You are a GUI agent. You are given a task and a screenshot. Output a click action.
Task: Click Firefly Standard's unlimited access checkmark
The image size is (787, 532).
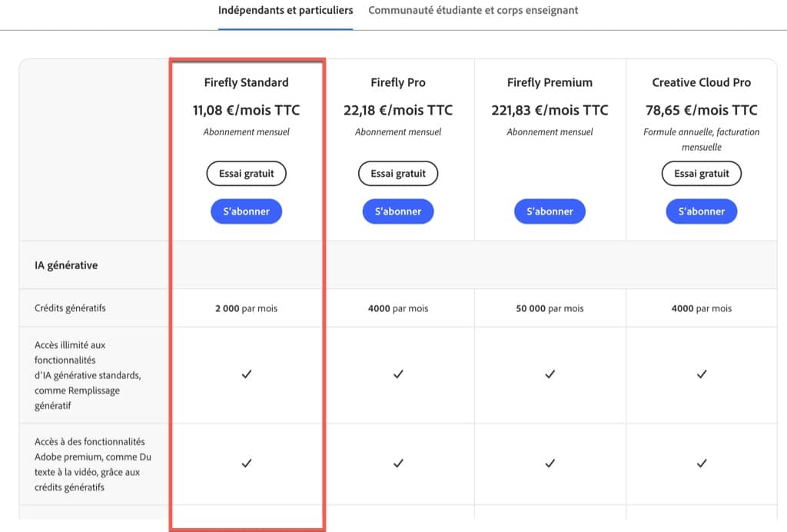click(x=247, y=374)
